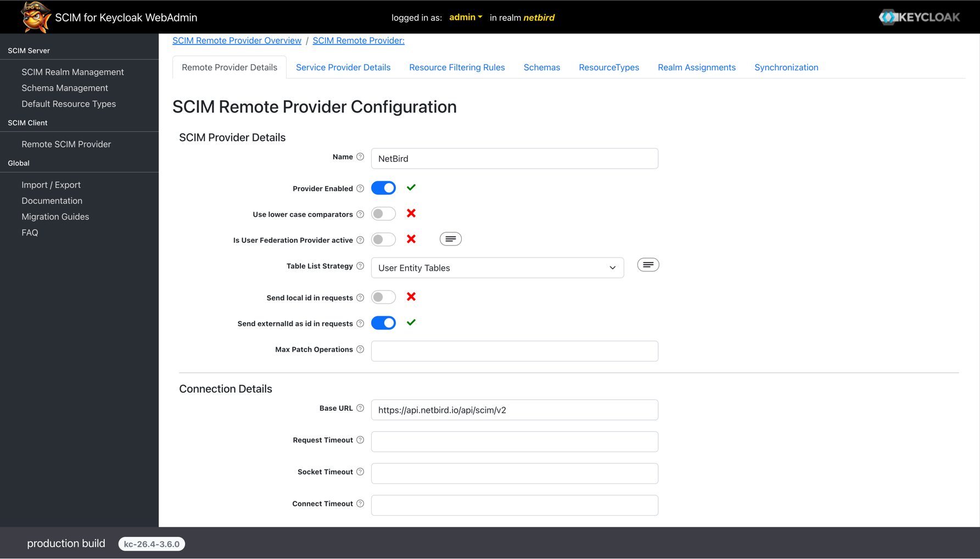This screenshot has width=980, height=559.
Task: Disable the Provider Enabled toggle
Action: pyautogui.click(x=383, y=187)
